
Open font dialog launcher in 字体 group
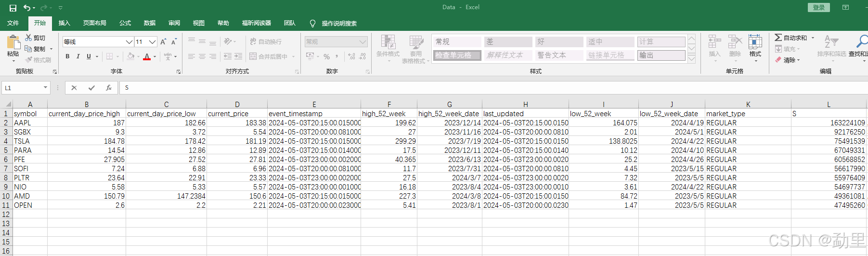[179, 72]
